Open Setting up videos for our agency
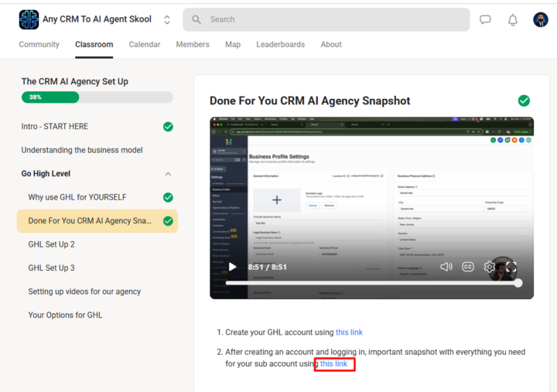The height and width of the screenshot is (392, 557). tap(84, 291)
